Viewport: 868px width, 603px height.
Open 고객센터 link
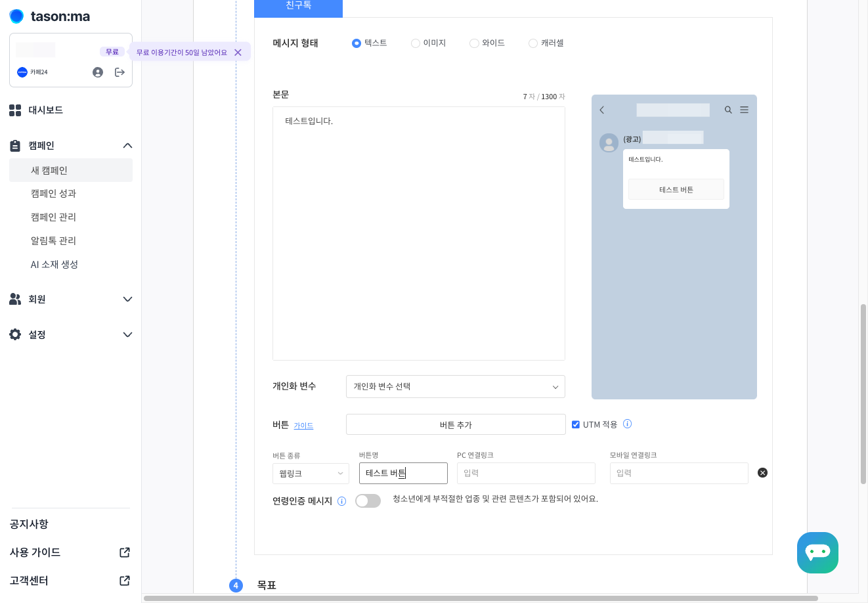[x=29, y=581]
